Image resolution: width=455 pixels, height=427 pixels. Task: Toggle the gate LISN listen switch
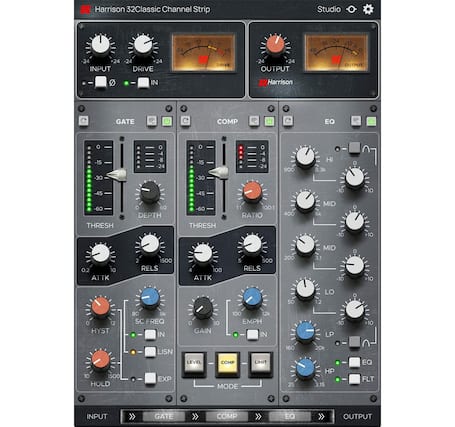click(x=150, y=352)
